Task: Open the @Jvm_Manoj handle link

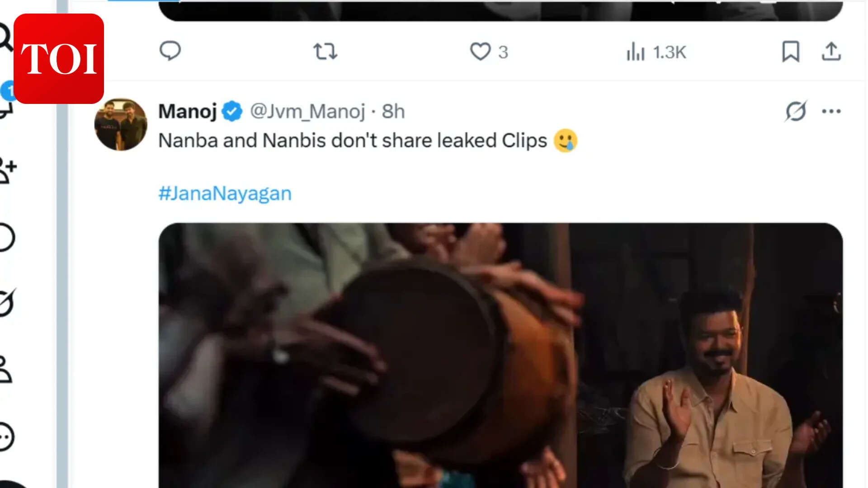Action: 307,111
